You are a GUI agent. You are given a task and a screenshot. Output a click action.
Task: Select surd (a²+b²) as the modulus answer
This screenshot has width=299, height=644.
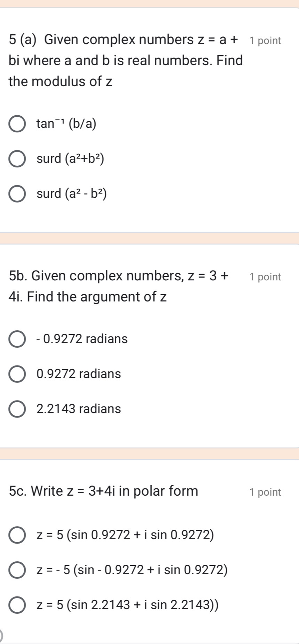pyautogui.click(x=17, y=159)
